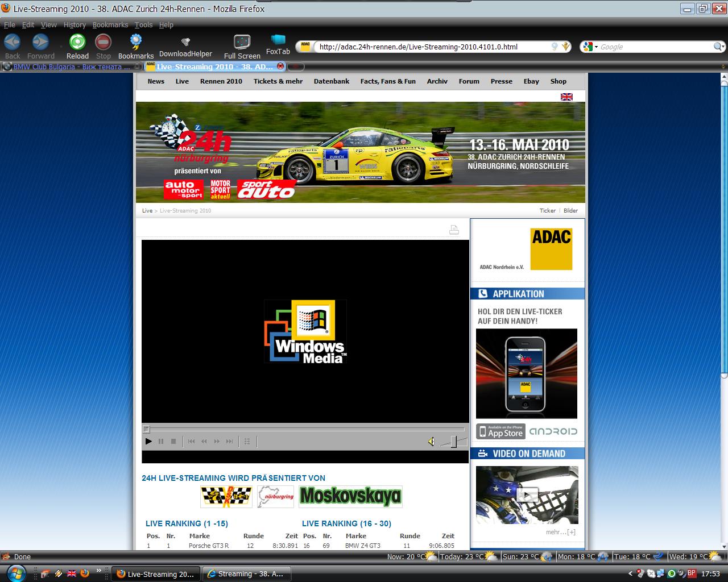Screen dimensions: 728x582
Task: Open the Help menu
Action: pyautogui.click(x=166, y=24)
